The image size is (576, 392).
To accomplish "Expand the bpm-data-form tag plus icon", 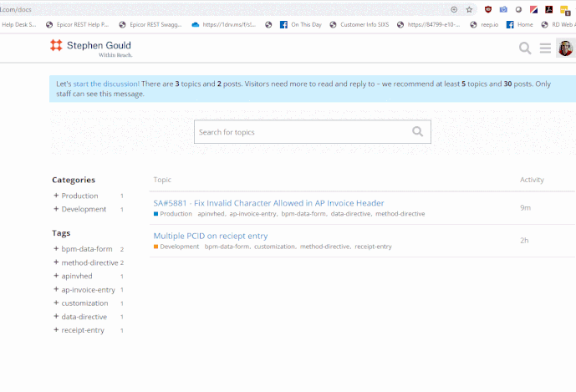I will tap(56, 249).
